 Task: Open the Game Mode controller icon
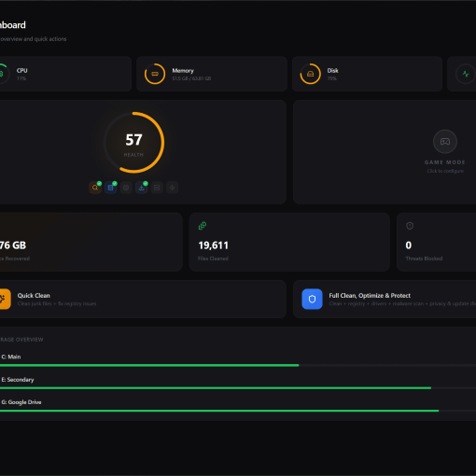click(445, 142)
